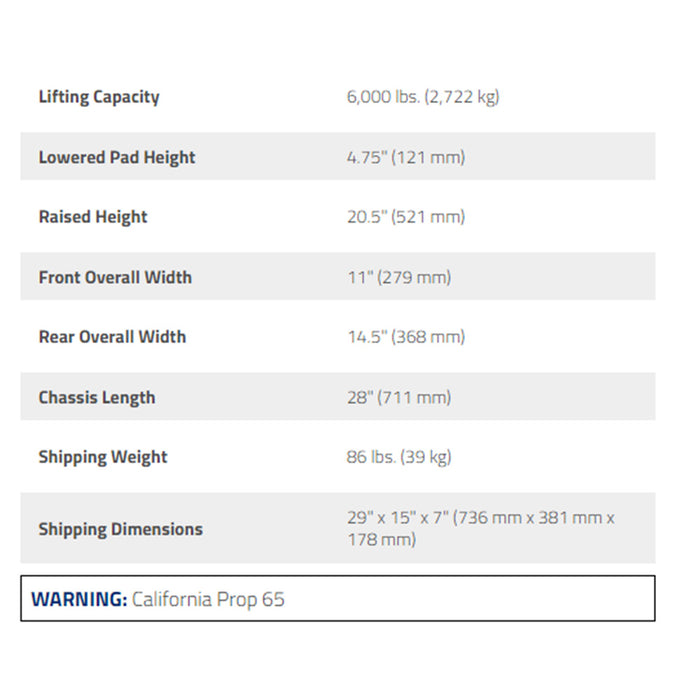700x700 pixels.
Task: Select the 11" (279 mm) value
Action: [x=399, y=277]
